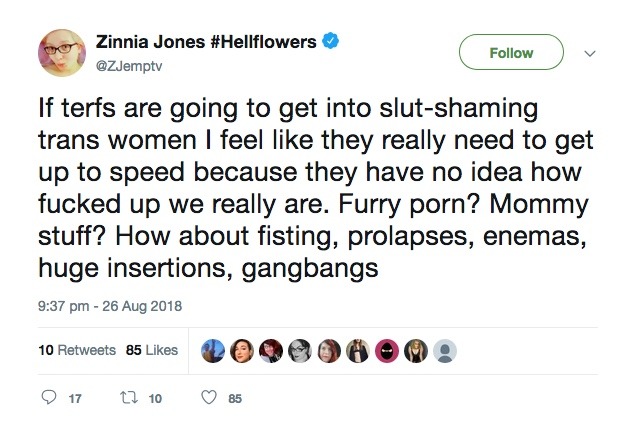
Task: Open the Zinnia Jones #Hellflowers display name
Action: pyautogui.click(x=205, y=42)
